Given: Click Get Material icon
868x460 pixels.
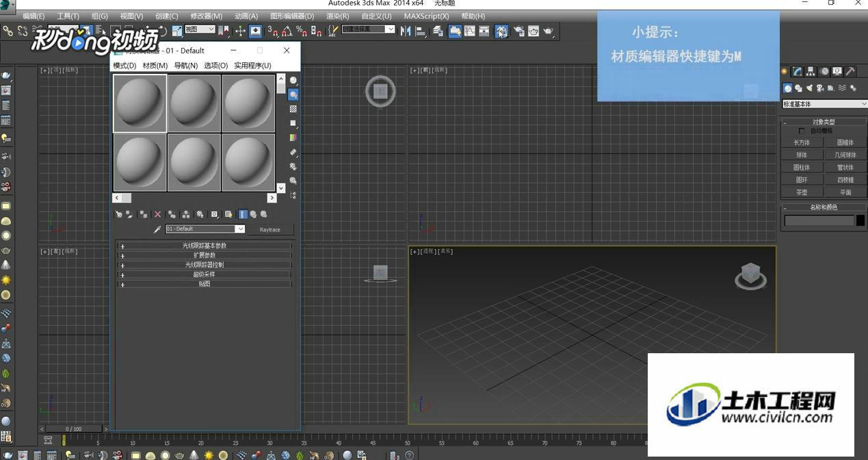Looking at the screenshot, I should (x=119, y=214).
